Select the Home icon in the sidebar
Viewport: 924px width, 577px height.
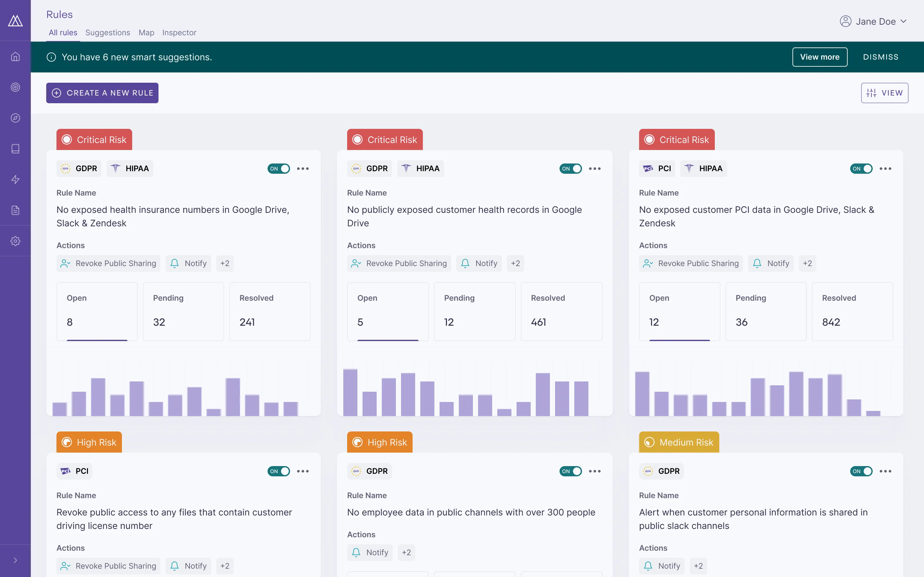pos(15,56)
